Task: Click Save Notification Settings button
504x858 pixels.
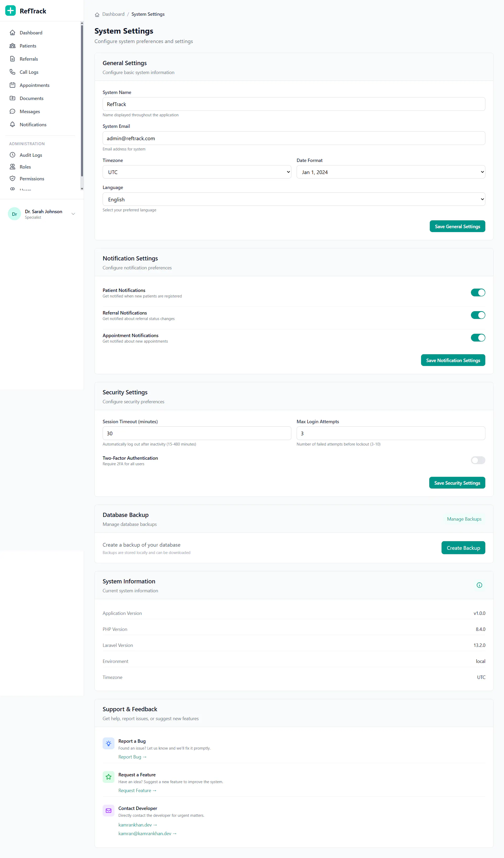Action: tap(453, 360)
